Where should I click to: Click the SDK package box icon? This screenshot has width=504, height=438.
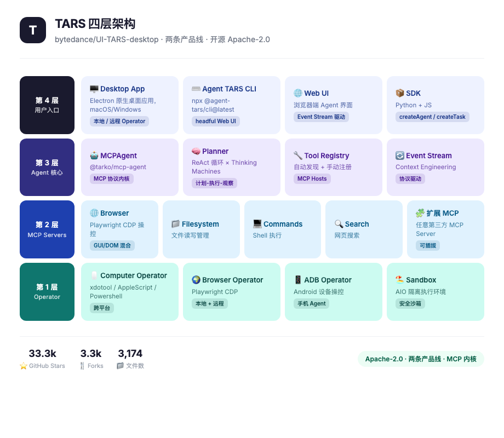click(400, 93)
